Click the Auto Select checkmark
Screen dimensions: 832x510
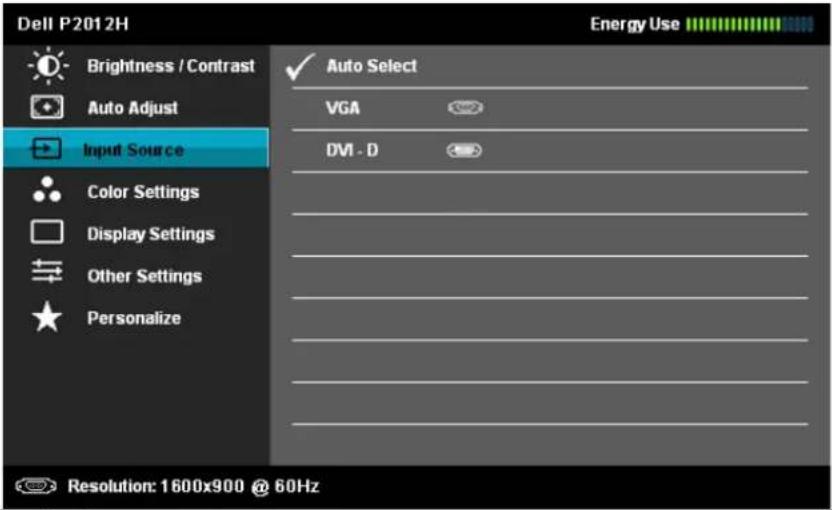(x=300, y=67)
